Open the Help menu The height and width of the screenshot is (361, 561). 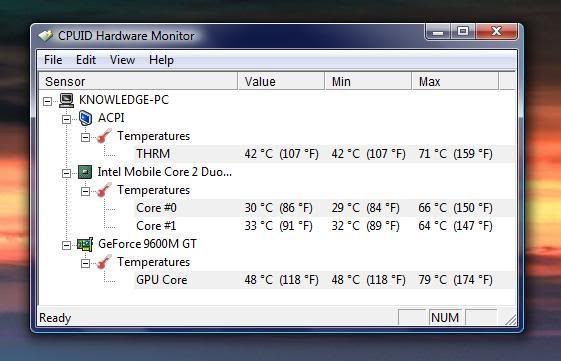[x=161, y=60]
